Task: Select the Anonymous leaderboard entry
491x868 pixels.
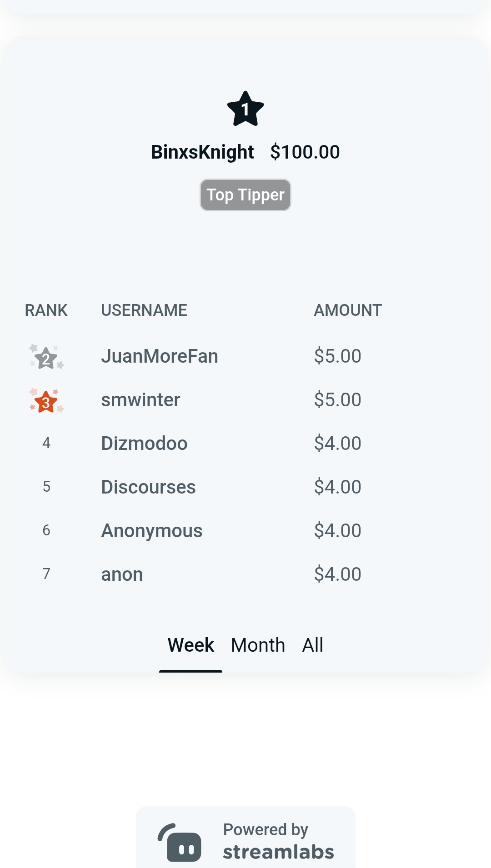Action: 151,531
